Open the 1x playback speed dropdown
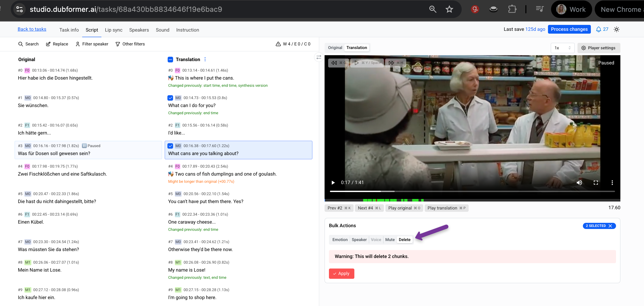 coord(563,48)
